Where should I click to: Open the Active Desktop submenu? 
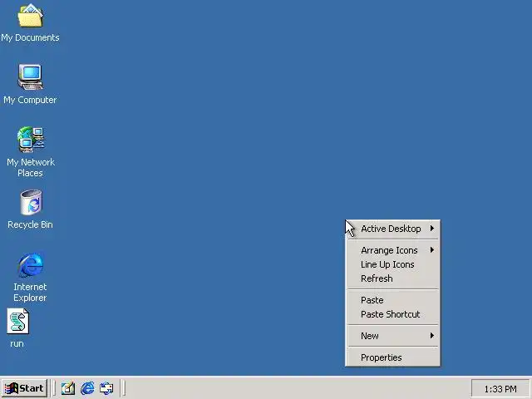(x=393, y=229)
